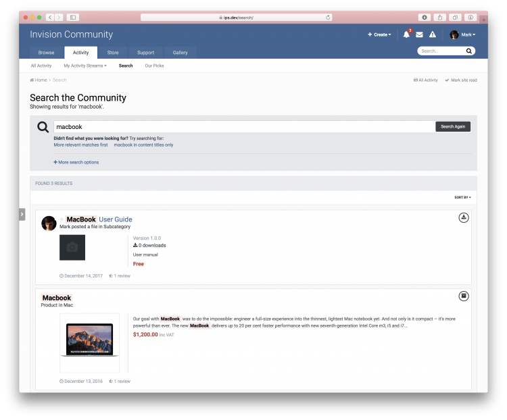This screenshot has height=420, width=507.
Task: Click the star icon before MacBook User Guide
Action: click(x=62, y=219)
